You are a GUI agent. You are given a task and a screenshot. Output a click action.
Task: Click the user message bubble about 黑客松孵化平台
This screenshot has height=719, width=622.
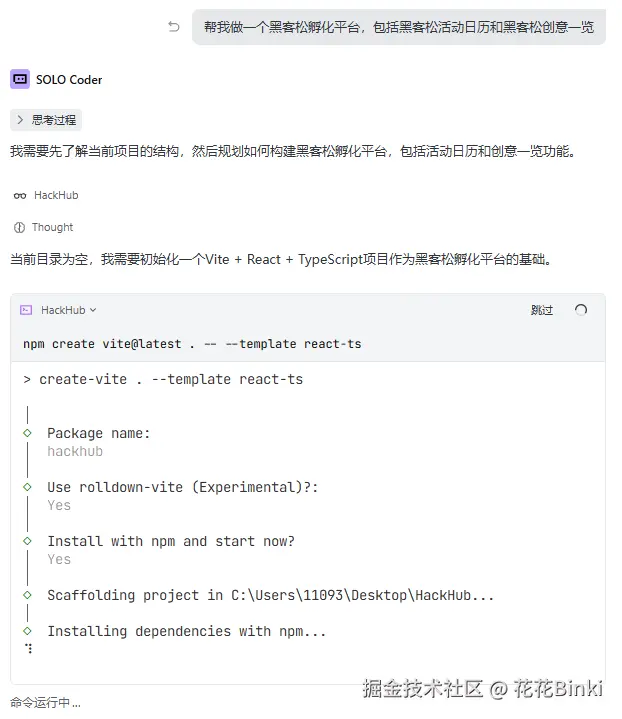coord(398,27)
